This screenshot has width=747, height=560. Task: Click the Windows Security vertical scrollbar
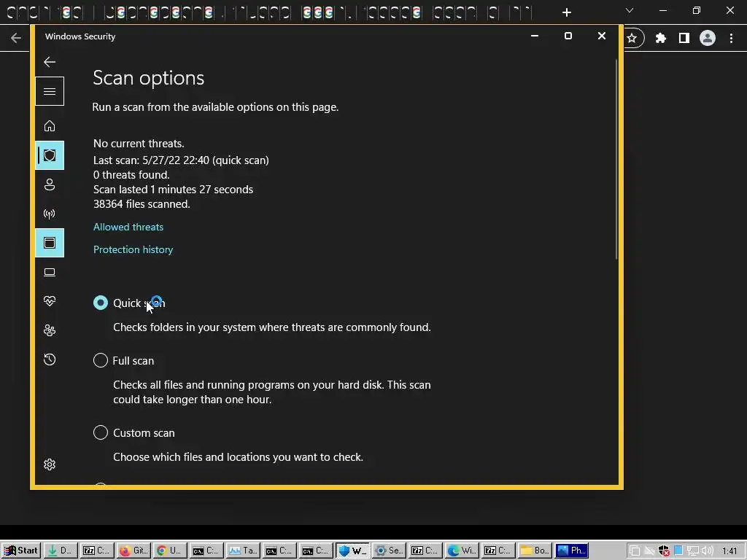[616, 160]
